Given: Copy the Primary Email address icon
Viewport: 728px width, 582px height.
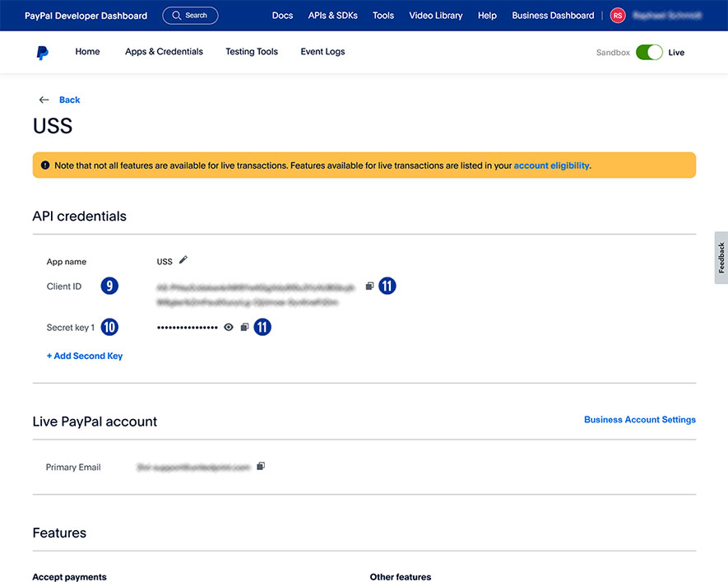Looking at the screenshot, I should coord(261,466).
